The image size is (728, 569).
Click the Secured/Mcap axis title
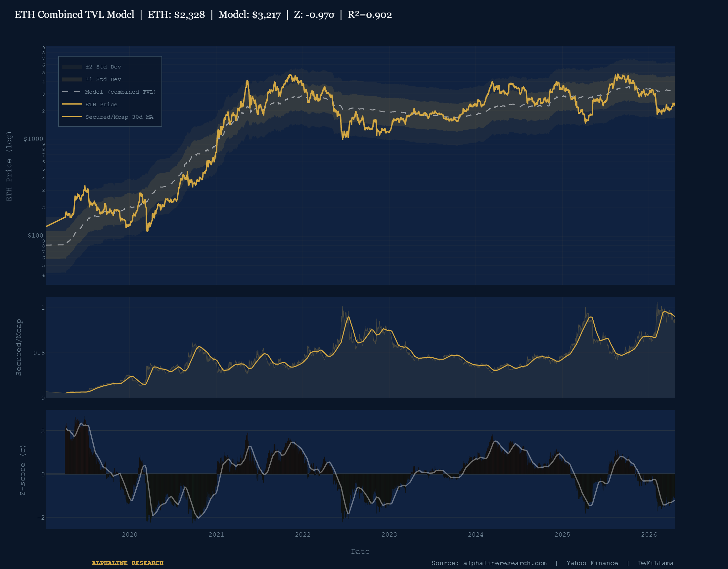[x=19, y=347]
